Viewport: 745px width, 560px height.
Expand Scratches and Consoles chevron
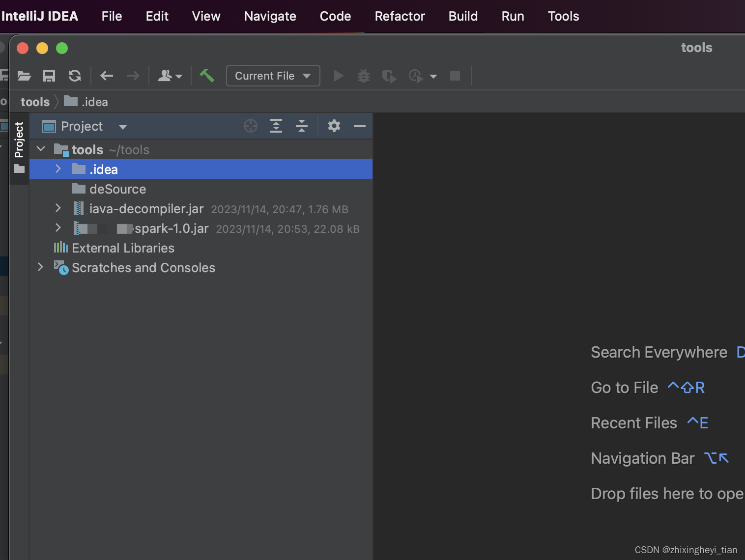pyautogui.click(x=40, y=267)
